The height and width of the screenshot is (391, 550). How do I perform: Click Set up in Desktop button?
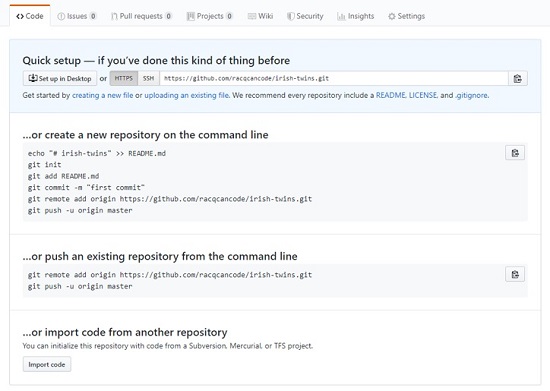[x=60, y=79]
